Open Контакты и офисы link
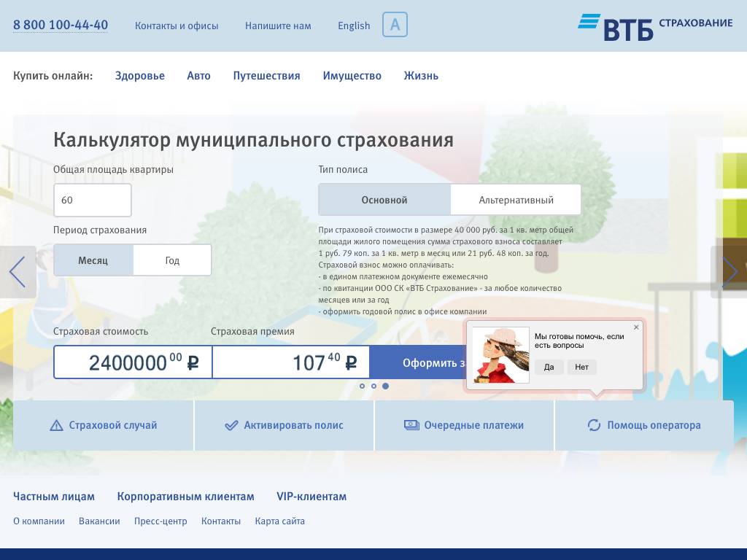Viewport: 747px width, 560px height. tap(177, 26)
